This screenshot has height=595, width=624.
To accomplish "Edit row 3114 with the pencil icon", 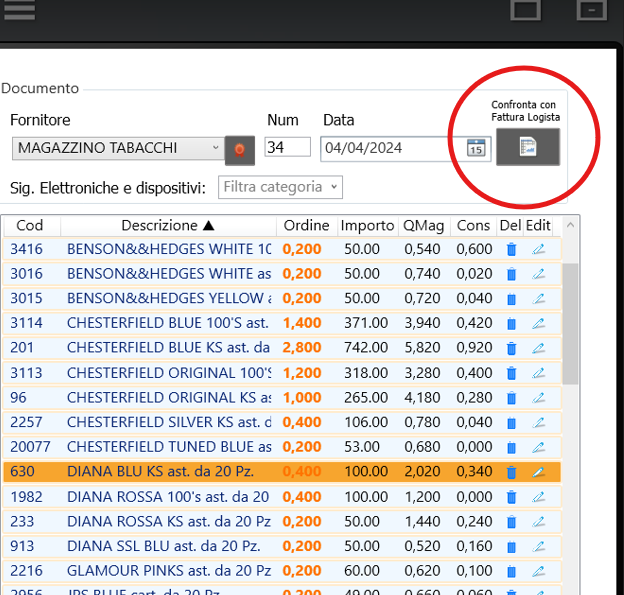I will [x=538, y=324].
